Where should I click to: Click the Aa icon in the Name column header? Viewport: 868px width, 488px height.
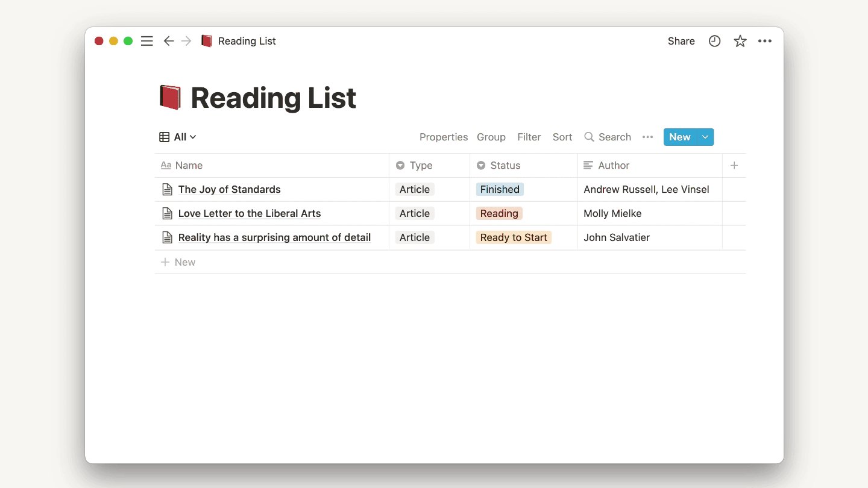click(x=166, y=165)
